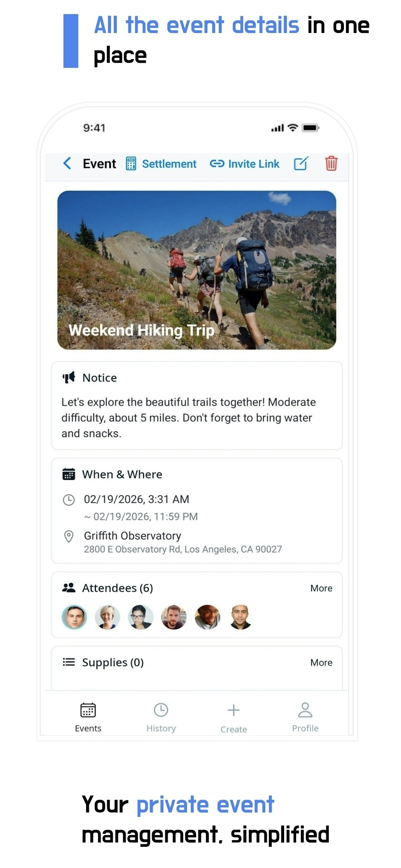
Task: Tap the first attendee avatar
Action: [x=75, y=617]
